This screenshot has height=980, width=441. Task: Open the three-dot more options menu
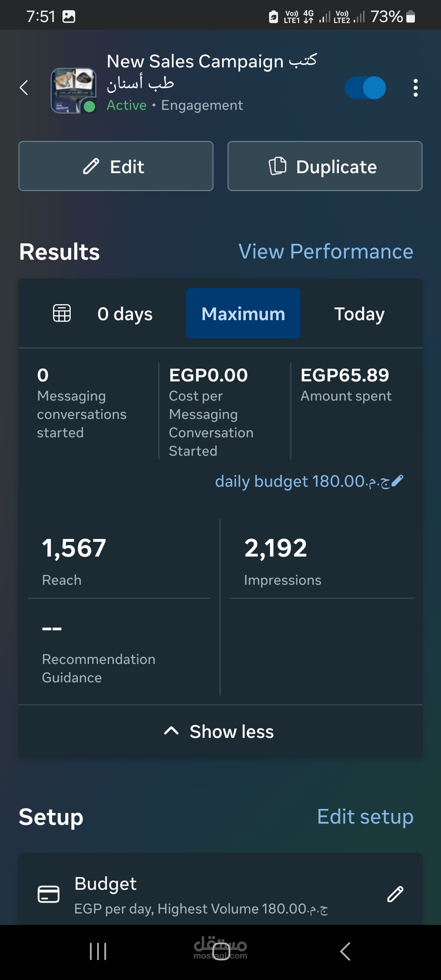pyautogui.click(x=415, y=88)
